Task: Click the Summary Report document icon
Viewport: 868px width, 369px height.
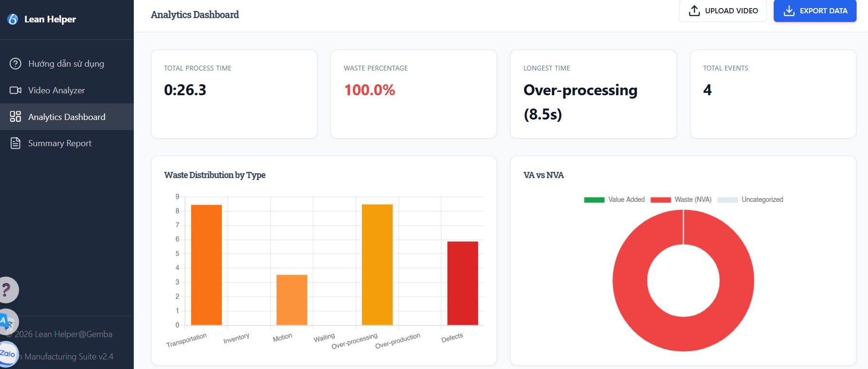Action: click(x=15, y=143)
